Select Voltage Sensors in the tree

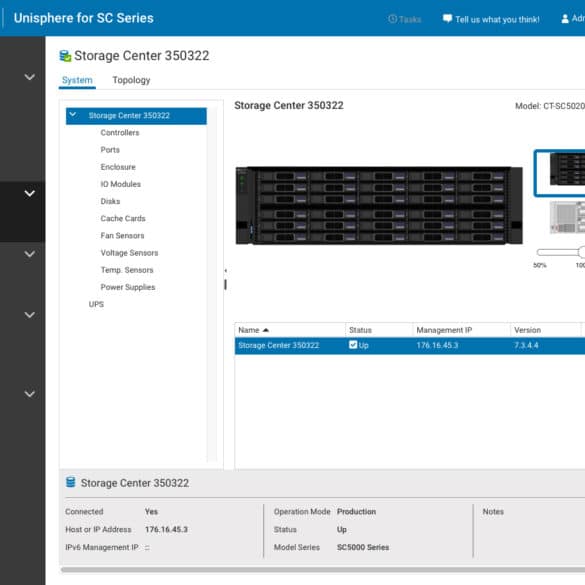pyautogui.click(x=129, y=253)
